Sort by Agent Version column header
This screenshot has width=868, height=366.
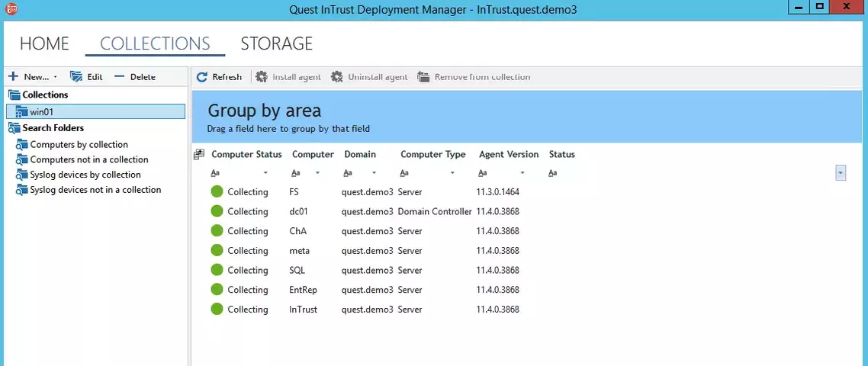tap(509, 155)
